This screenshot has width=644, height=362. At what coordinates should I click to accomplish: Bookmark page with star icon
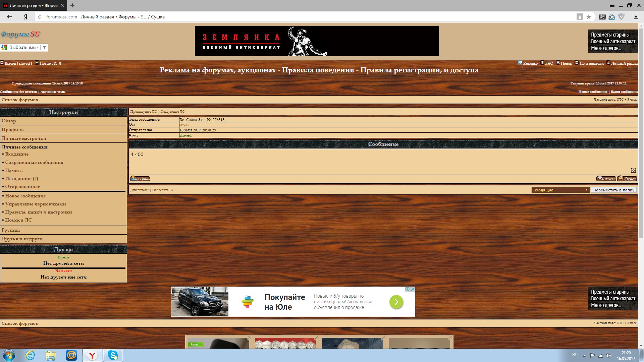point(589,17)
